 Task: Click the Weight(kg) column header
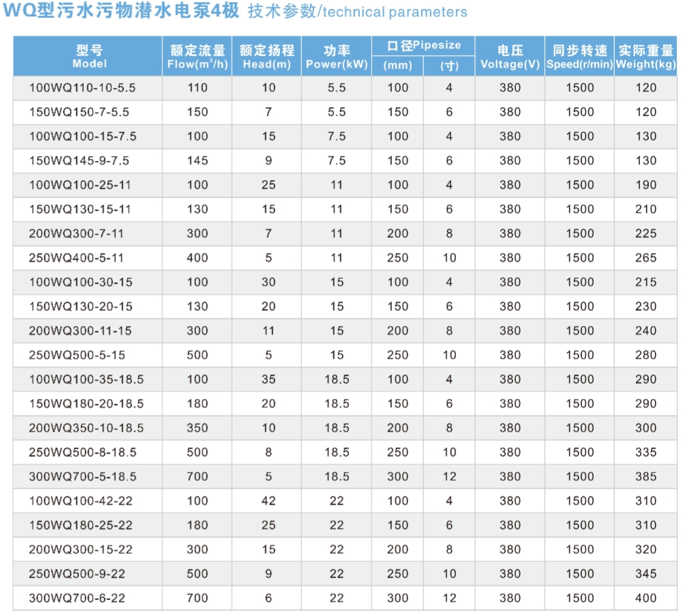pyautogui.click(x=645, y=57)
